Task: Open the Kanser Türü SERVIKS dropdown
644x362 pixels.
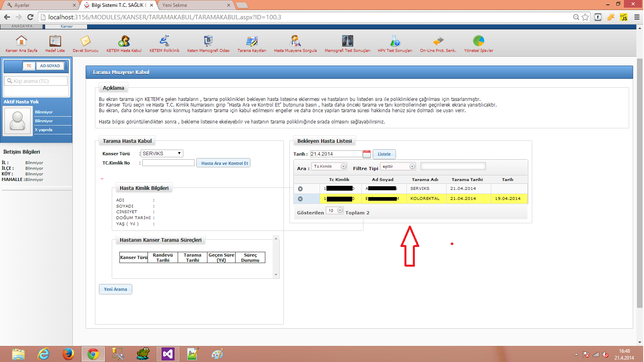Action: 162,154
